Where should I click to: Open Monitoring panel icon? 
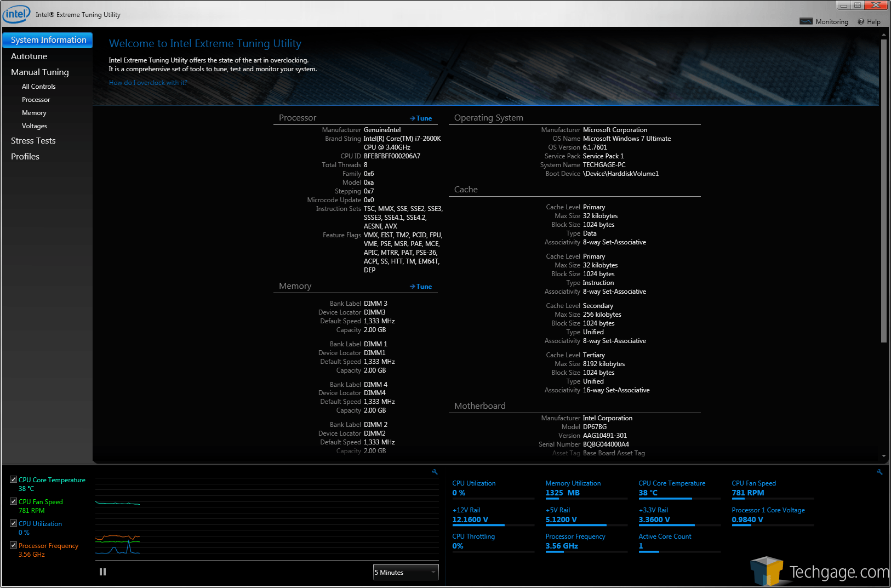(x=806, y=21)
